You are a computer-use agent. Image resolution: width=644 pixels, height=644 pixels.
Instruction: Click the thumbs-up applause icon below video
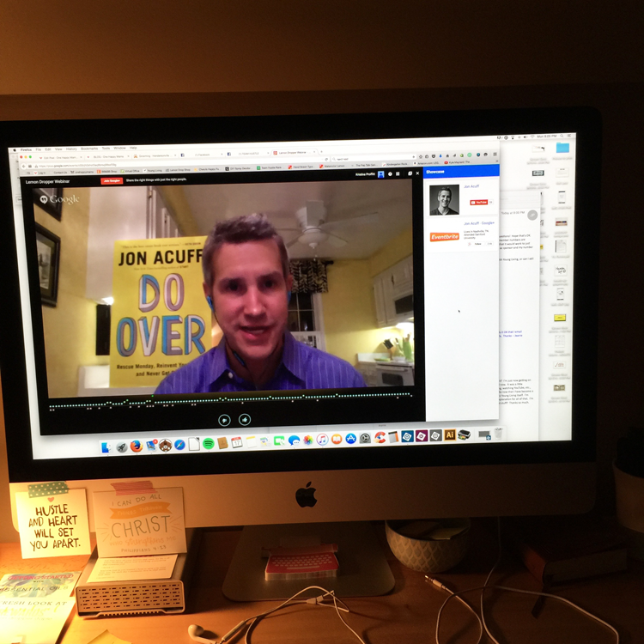[245, 419]
